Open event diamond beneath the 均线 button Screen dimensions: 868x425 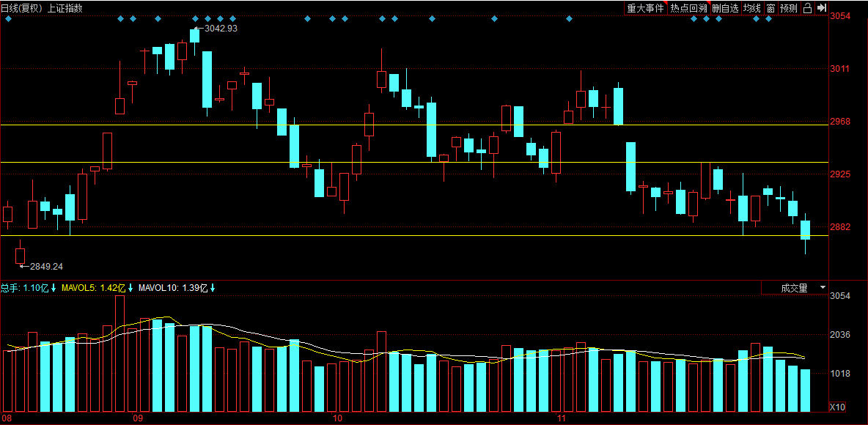tap(756, 19)
